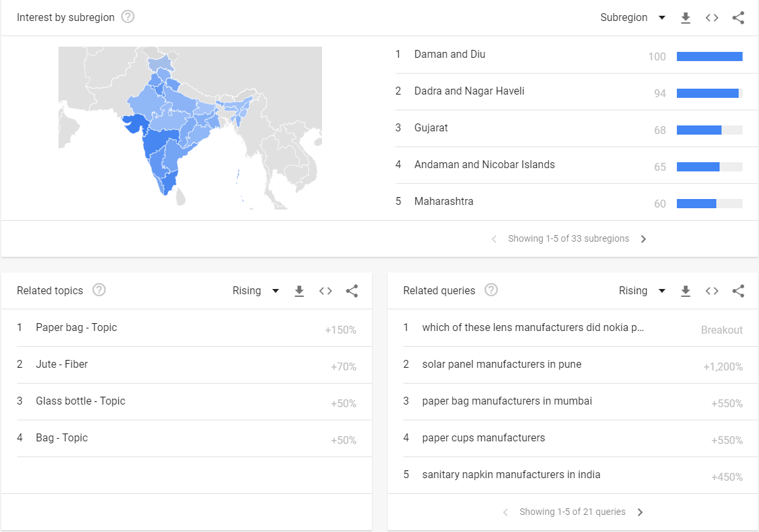The image size is (759, 532).
Task: Share the Related queries card
Action: point(738,291)
